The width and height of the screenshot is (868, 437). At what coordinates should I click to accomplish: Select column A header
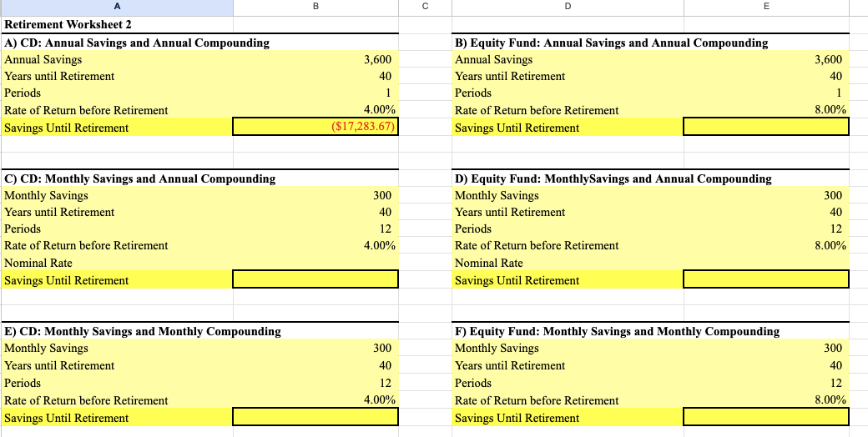coord(117,8)
